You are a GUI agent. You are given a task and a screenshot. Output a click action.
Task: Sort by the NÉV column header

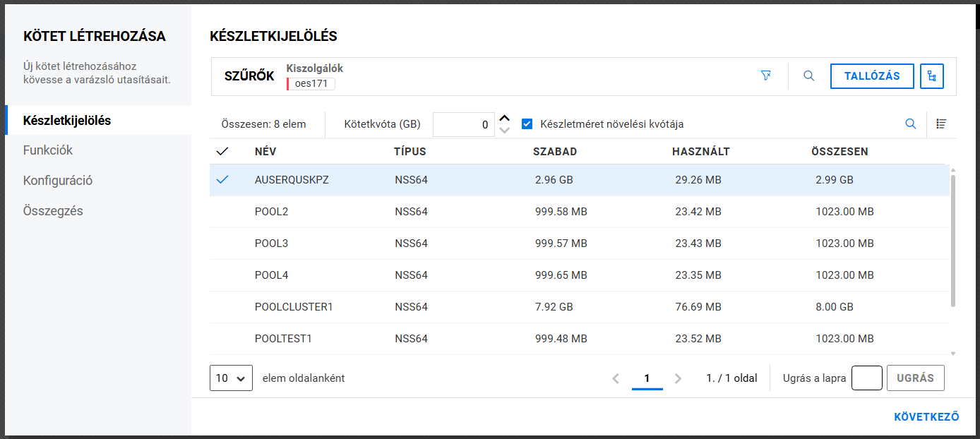point(265,152)
